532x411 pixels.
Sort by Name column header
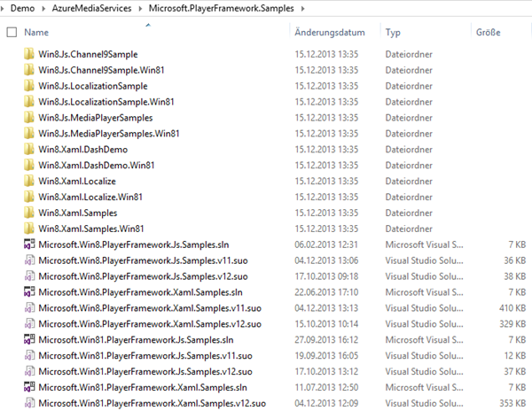pyautogui.click(x=36, y=32)
